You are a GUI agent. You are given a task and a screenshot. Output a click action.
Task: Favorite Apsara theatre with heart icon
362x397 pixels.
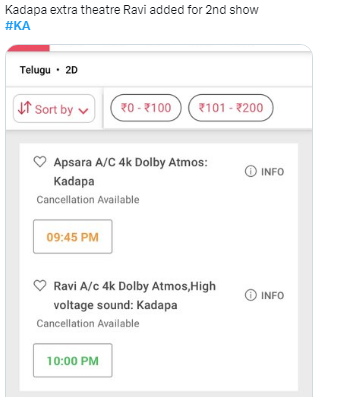pyautogui.click(x=40, y=162)
